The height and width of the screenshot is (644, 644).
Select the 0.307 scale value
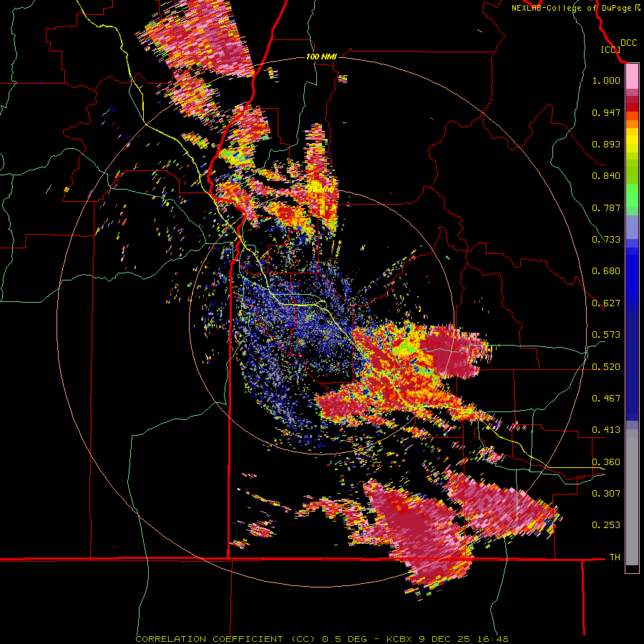606,494
